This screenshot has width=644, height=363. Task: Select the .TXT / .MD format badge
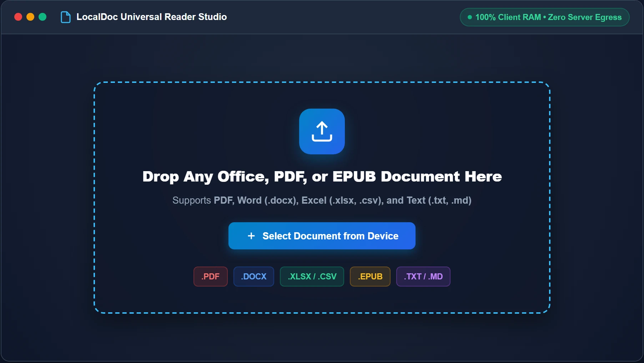(423, 277)
